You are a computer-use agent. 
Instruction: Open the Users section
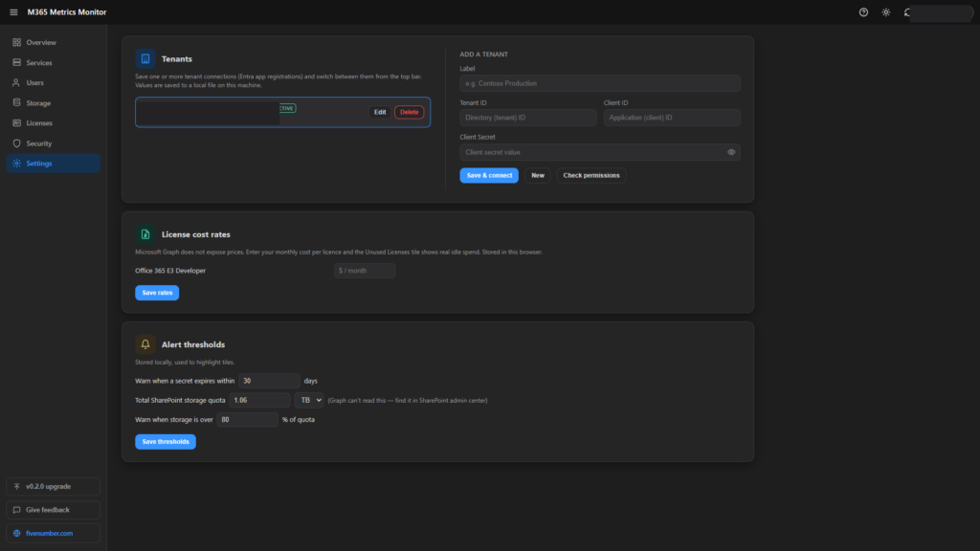pos(54,82)
